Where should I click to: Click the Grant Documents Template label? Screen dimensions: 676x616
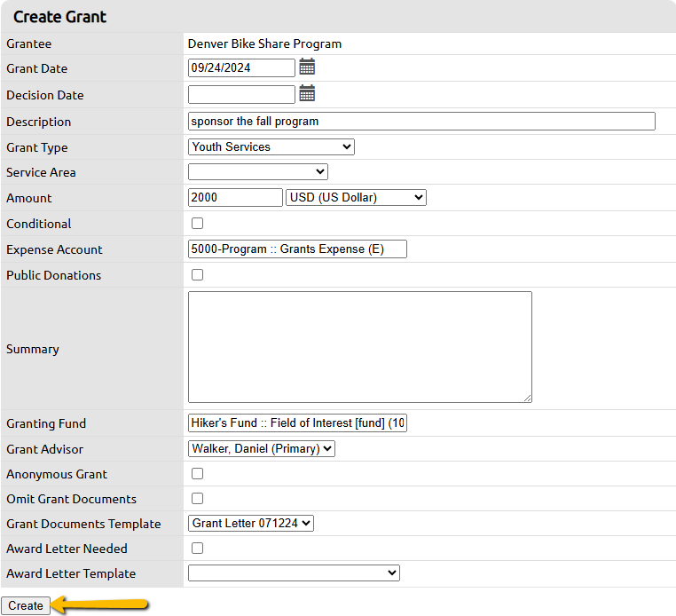(83, 524)
